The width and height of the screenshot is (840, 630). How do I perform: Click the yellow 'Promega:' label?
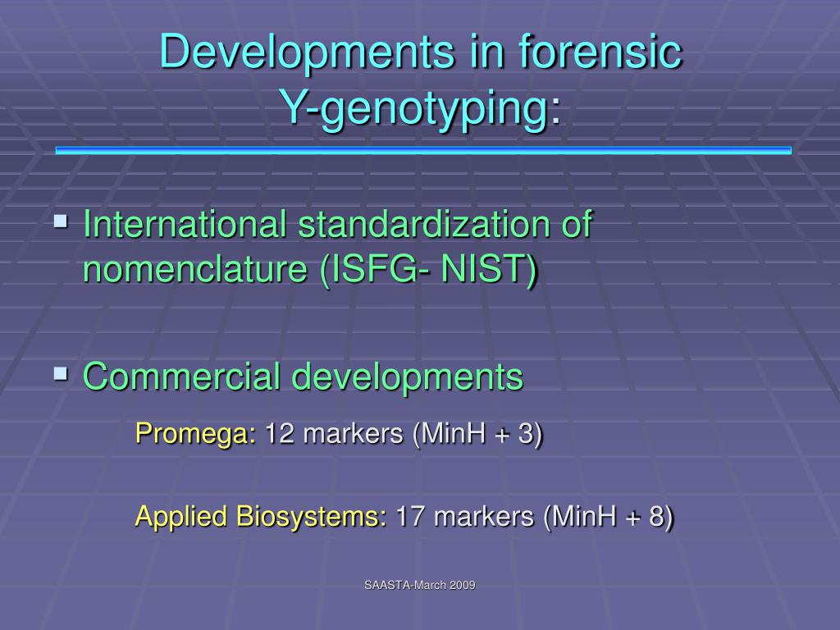tap(195, 434)
